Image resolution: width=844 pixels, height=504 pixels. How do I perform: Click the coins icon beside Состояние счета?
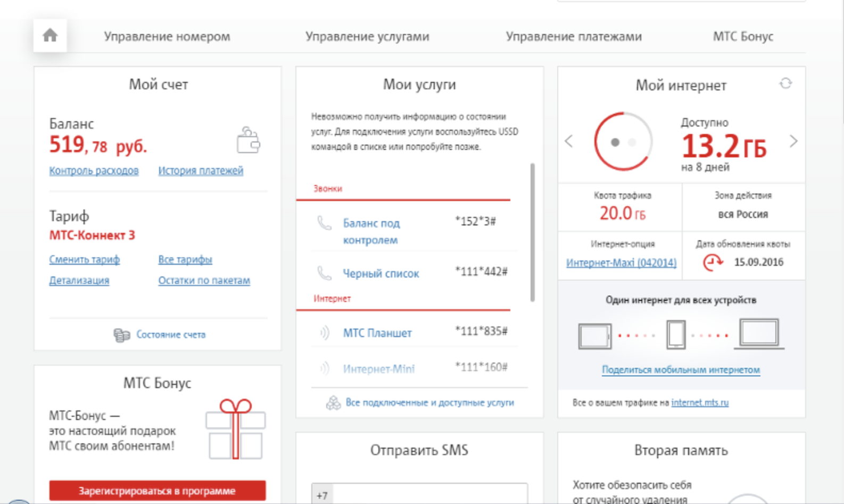tap(122, 334)
